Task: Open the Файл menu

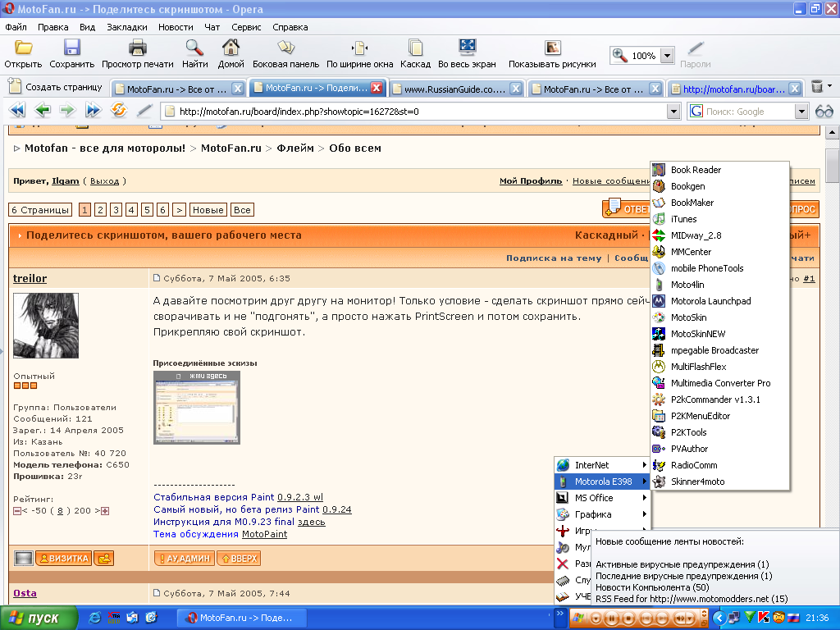Action: click(16, 27)
